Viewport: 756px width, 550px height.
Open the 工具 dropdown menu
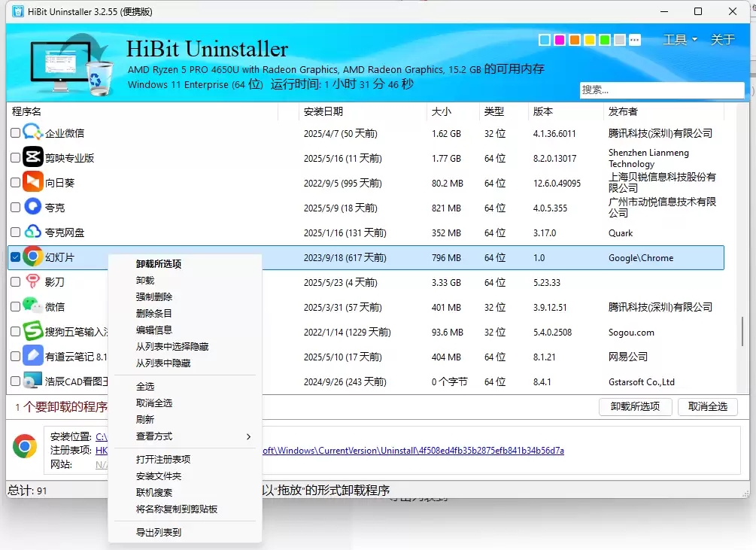[680, 40]
